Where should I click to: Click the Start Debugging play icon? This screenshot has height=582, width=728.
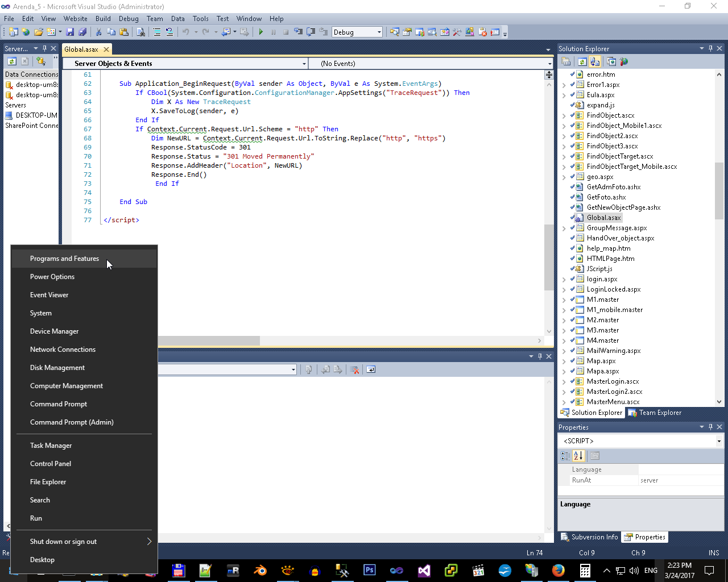(x=261, y=32)
